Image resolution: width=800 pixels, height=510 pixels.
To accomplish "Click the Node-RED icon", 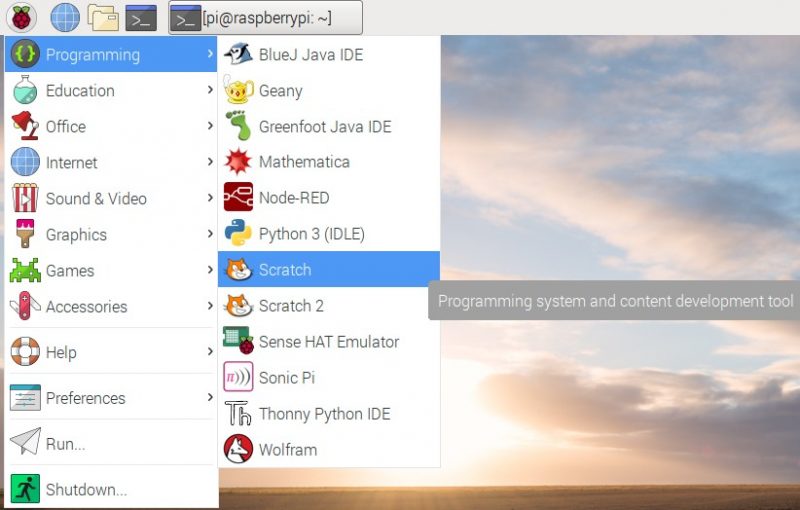I will coord(238,198).
